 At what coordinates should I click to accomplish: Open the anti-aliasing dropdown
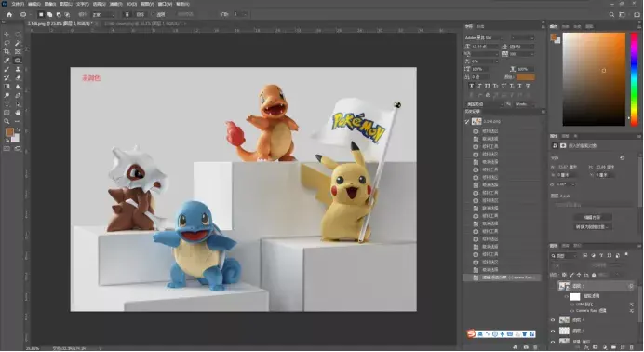point(525,104)
